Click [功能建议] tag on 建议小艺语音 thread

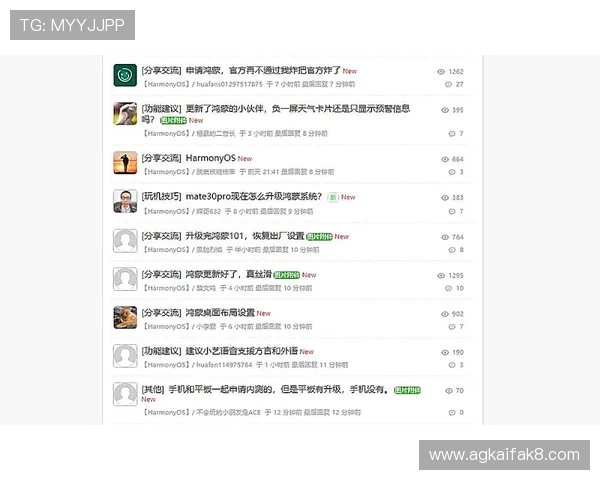[161, 351]
